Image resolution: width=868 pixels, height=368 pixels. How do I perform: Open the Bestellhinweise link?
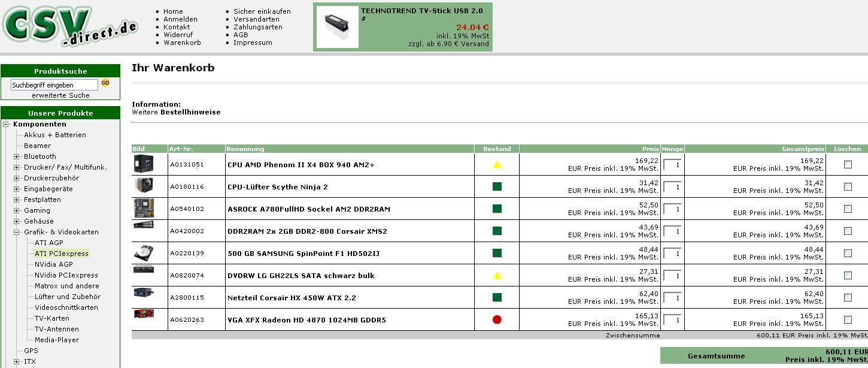190,112
